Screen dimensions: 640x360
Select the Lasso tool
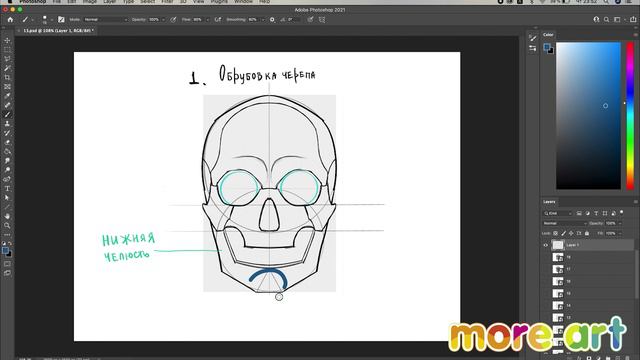(7, 59)
